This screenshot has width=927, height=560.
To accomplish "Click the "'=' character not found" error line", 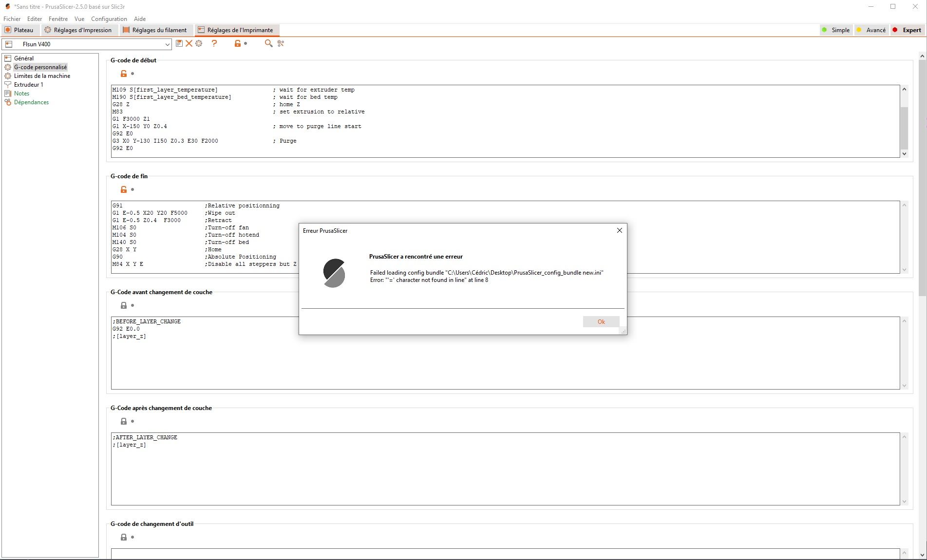I will pos(429,280).
